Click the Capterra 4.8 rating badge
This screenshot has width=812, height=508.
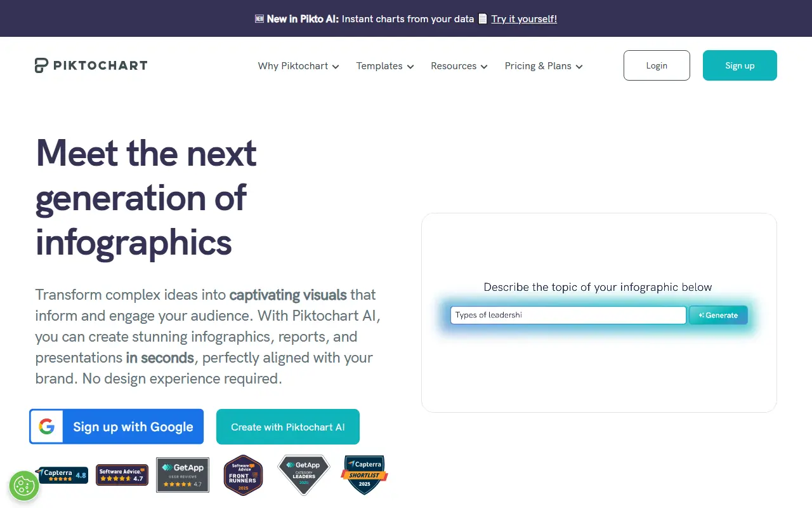click(x=61, y=474)
